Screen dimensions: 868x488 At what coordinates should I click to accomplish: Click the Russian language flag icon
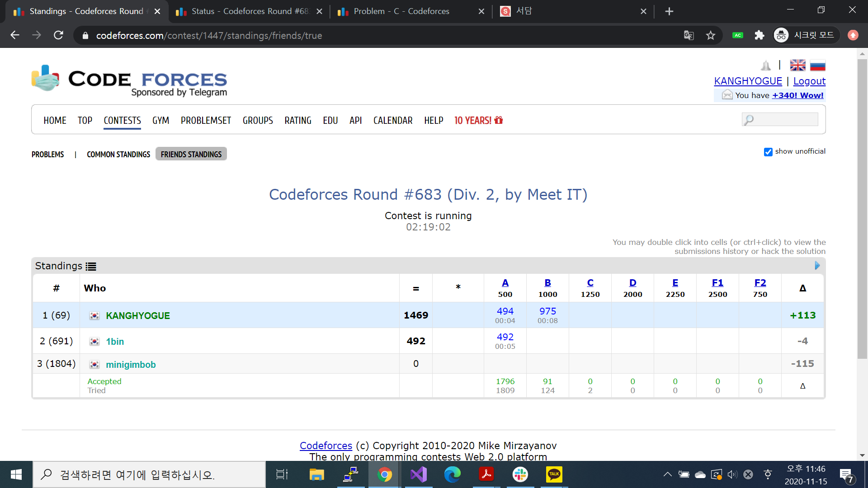click(x=817, y=66)
